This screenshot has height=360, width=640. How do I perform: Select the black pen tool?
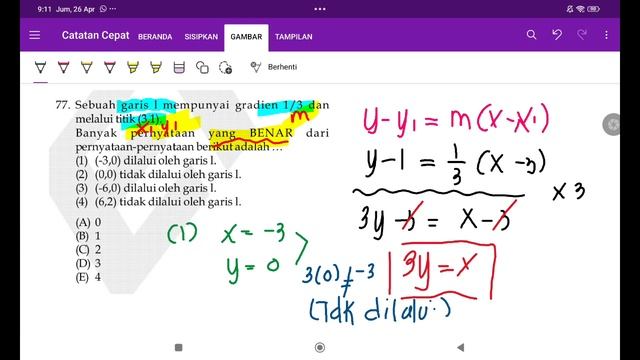pyautogui.click(x=40, y=67)
